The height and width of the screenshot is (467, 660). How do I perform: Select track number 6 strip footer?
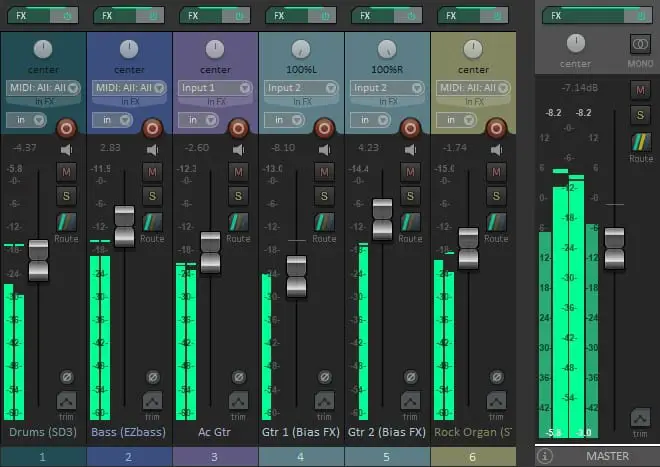[x=473, y=457]
